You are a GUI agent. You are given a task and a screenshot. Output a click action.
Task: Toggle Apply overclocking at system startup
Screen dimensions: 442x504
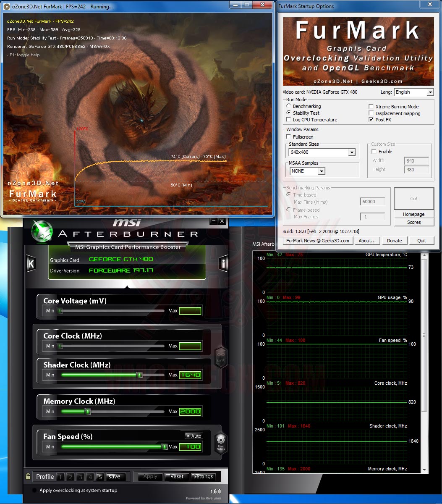(34, 491)
